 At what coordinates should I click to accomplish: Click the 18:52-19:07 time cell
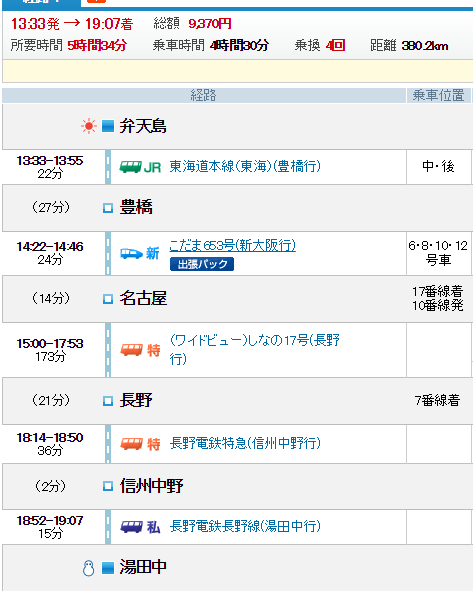click(50, 527)
